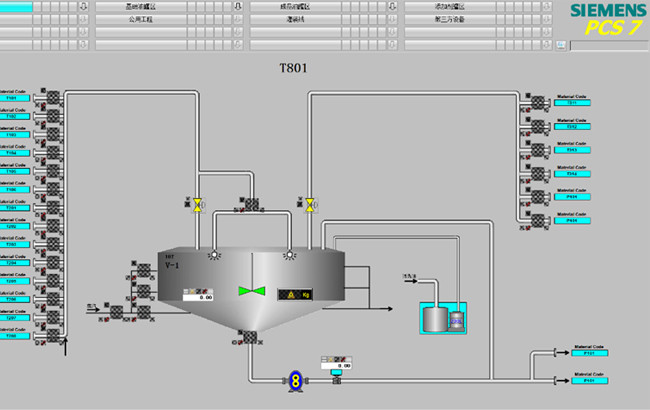This screenshot has width=650, height=410.
Task: Click the right tank-top light fixture symbol
Action: pos(290,254)
